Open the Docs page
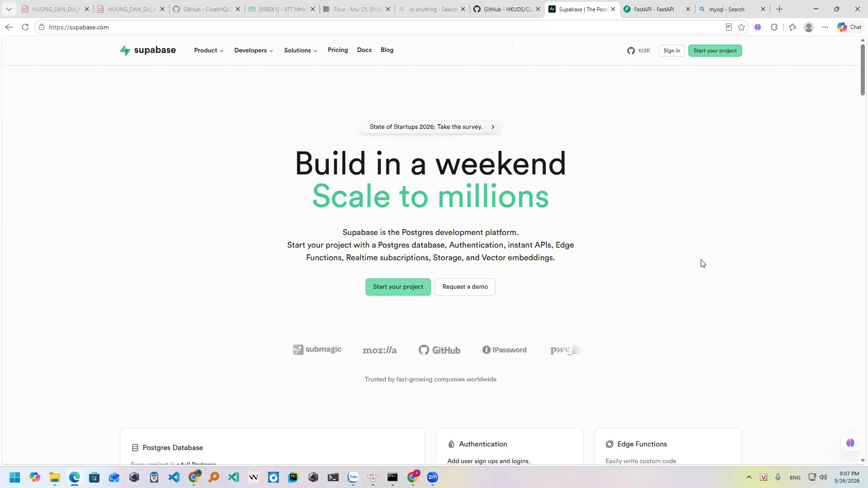868x488 pixels. pyautogui.click(x=364, y=50)
